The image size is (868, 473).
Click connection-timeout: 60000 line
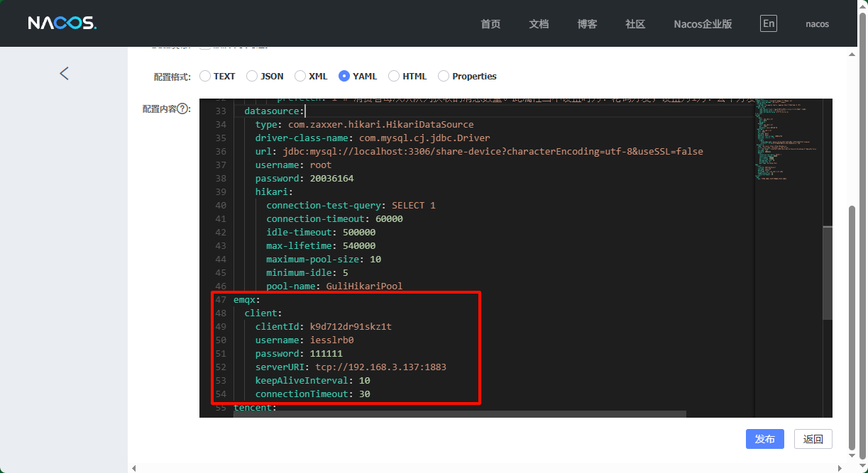334,219
